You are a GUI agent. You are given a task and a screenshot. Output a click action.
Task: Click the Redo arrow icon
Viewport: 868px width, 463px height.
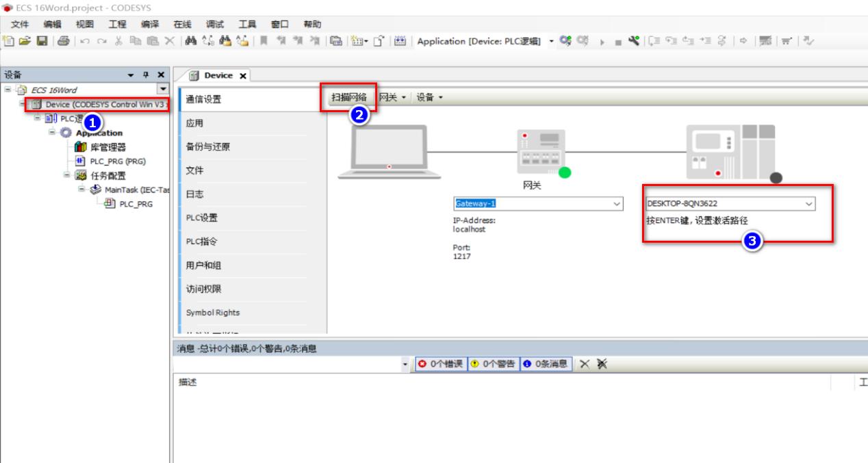coord(101,41)
